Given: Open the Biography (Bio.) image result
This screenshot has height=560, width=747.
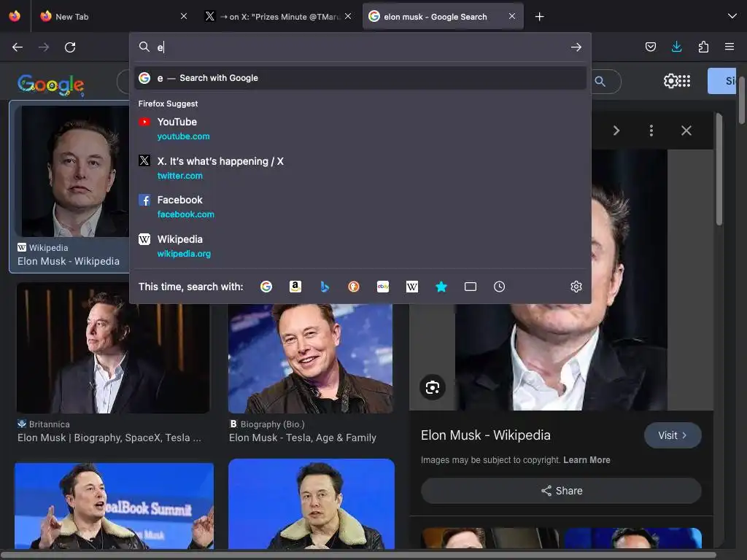Looking at the screenshot, I should point(311,358).
